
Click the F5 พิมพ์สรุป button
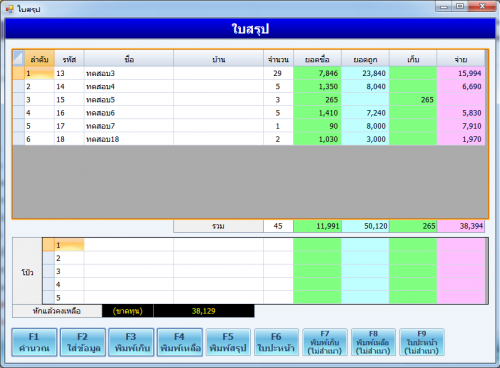[228, 342]
